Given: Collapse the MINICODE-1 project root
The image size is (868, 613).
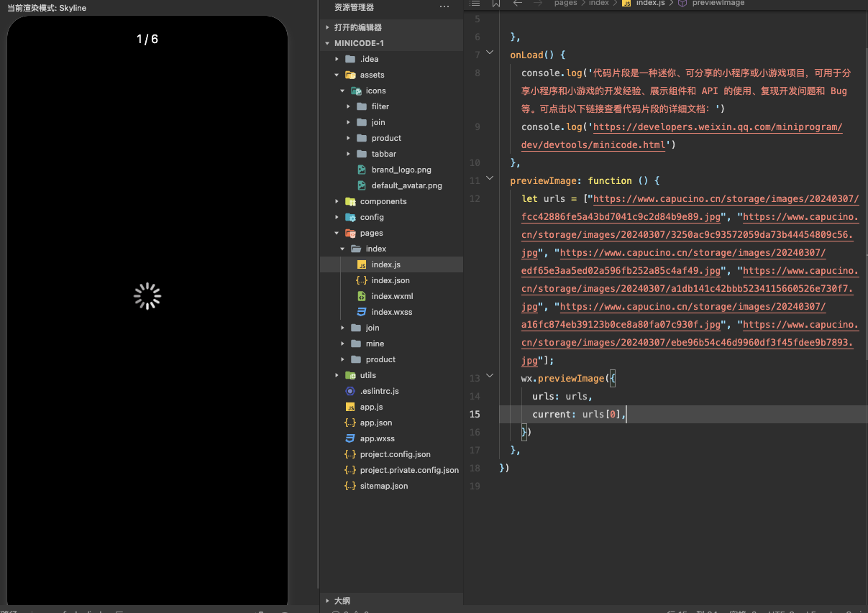Looking at the screenshot, I should coord(328,43).
